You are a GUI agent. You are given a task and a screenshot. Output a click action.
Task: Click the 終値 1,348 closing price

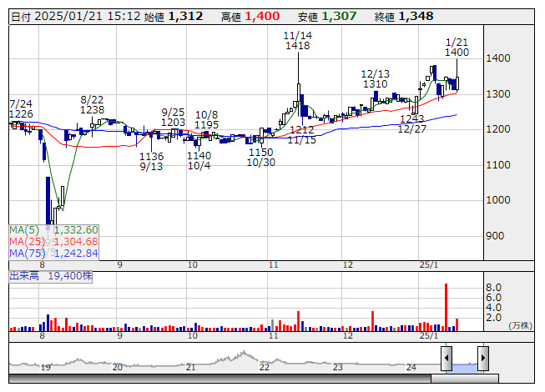tap(404, 17)
